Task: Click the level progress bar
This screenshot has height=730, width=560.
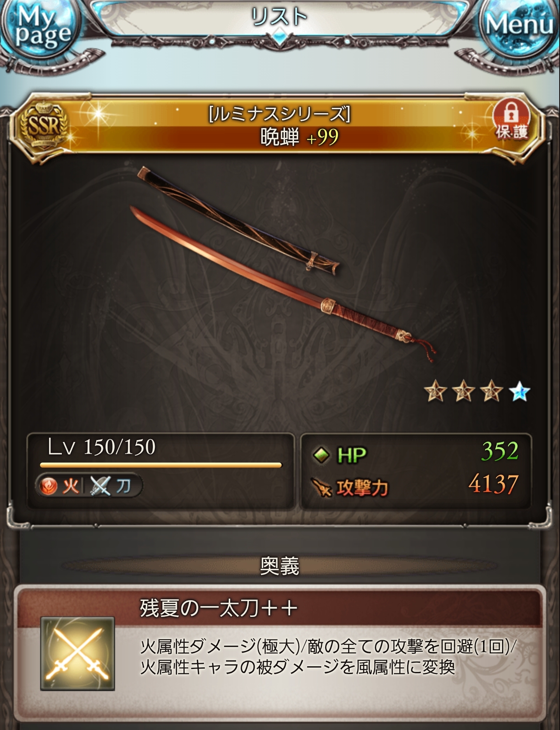Action: point(161,465)
